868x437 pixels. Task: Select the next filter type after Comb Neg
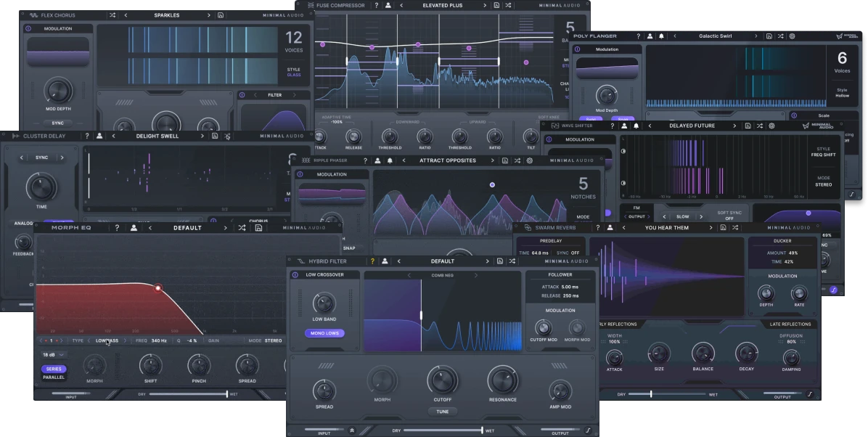pos(475,275)
